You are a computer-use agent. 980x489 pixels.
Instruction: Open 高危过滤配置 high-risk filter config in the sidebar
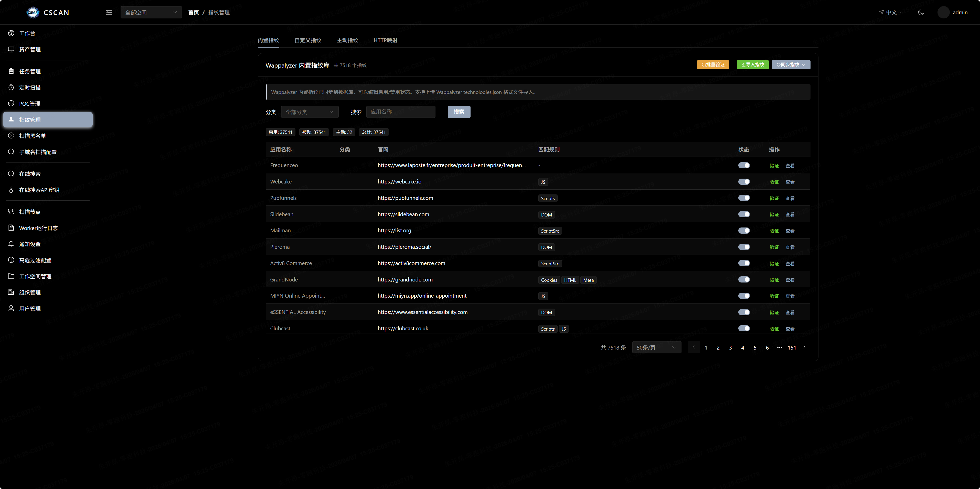click(x=48, y=260)
